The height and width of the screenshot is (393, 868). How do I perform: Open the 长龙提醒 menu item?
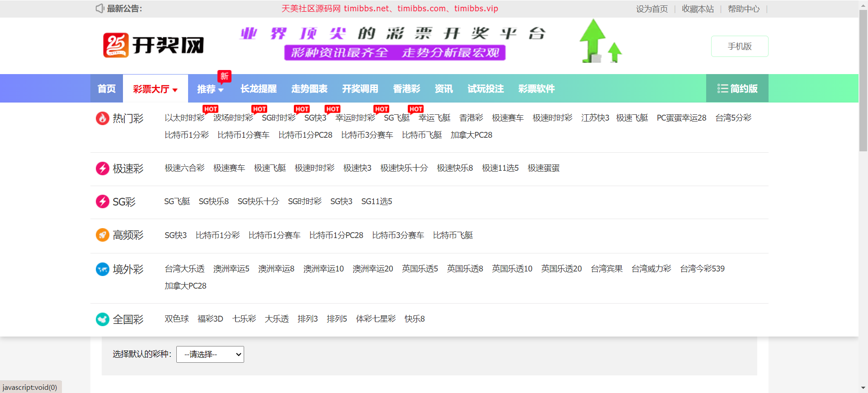tap(259, 89)
